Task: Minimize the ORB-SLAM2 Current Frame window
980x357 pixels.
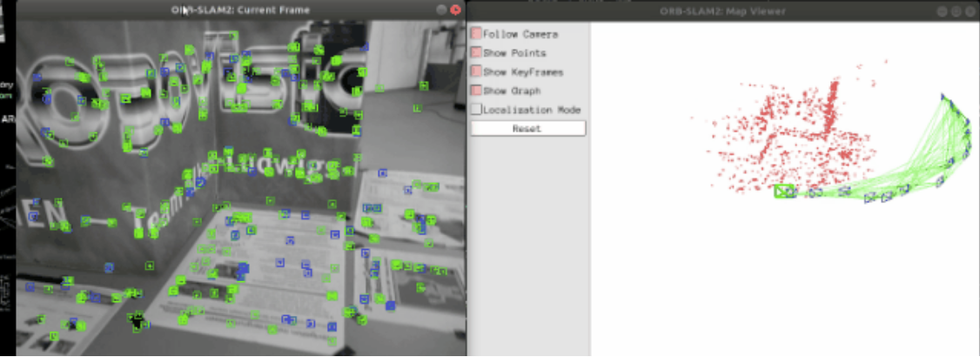Action: [441, 10]
